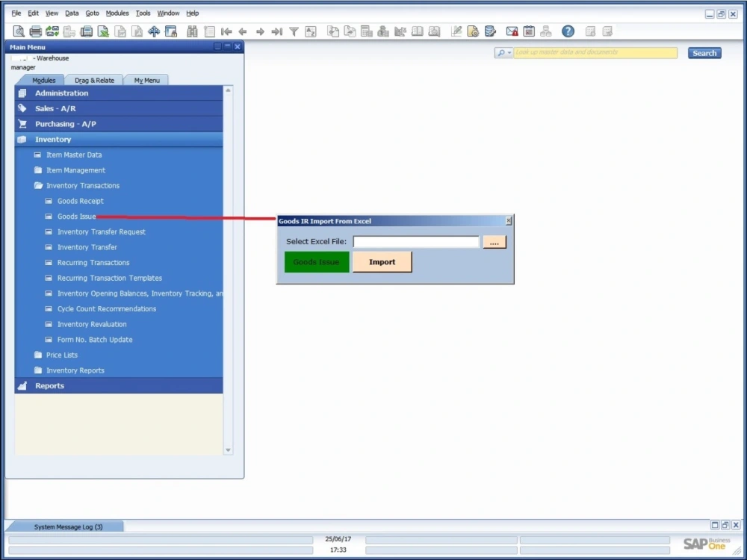Viewport: 747px width, 560px height.
Task: Go to Last Data Record arrow
Action: 277,31
